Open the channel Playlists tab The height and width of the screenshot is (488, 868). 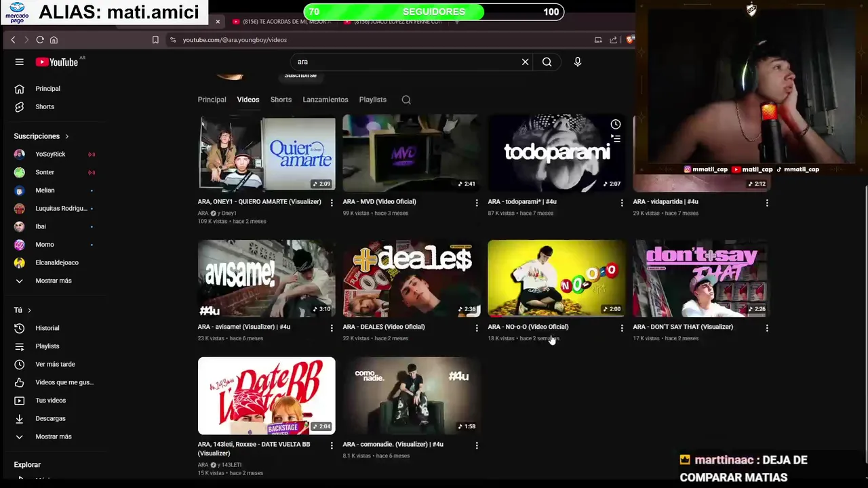372,100
